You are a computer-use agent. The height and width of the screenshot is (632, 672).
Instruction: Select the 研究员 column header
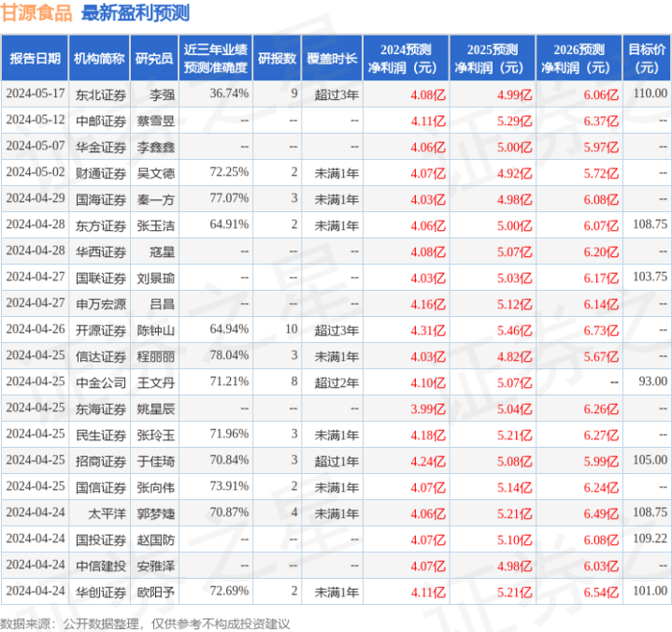pyautogui.click(x=154, y=58)
